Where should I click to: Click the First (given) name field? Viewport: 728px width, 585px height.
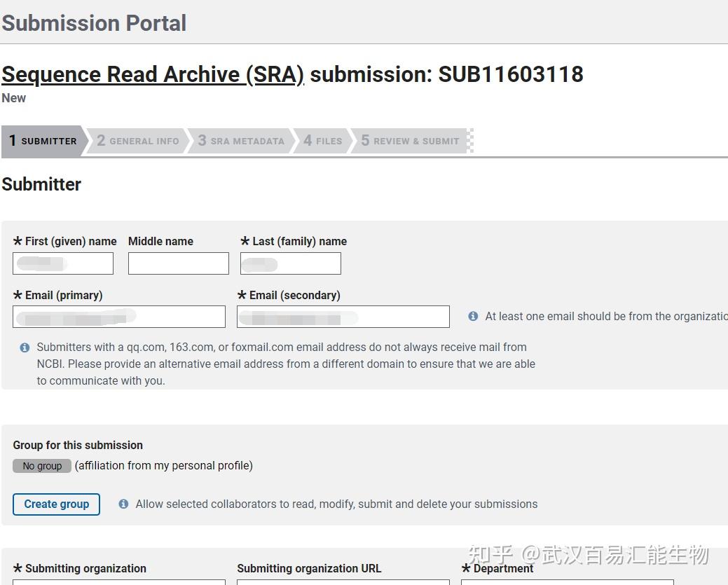(63, 263)
